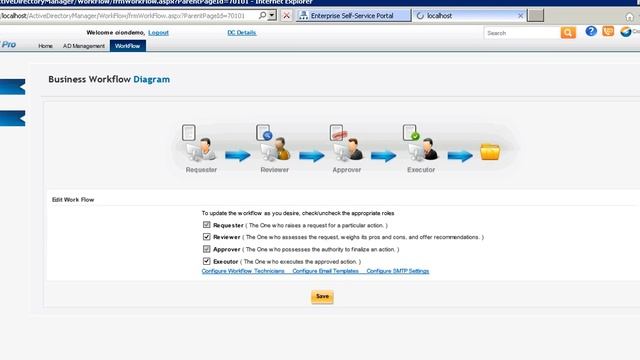Switch to Enterprise Self-Service Portal browser tab
Viewport: 640px width, 360px height.
(353, 16)
